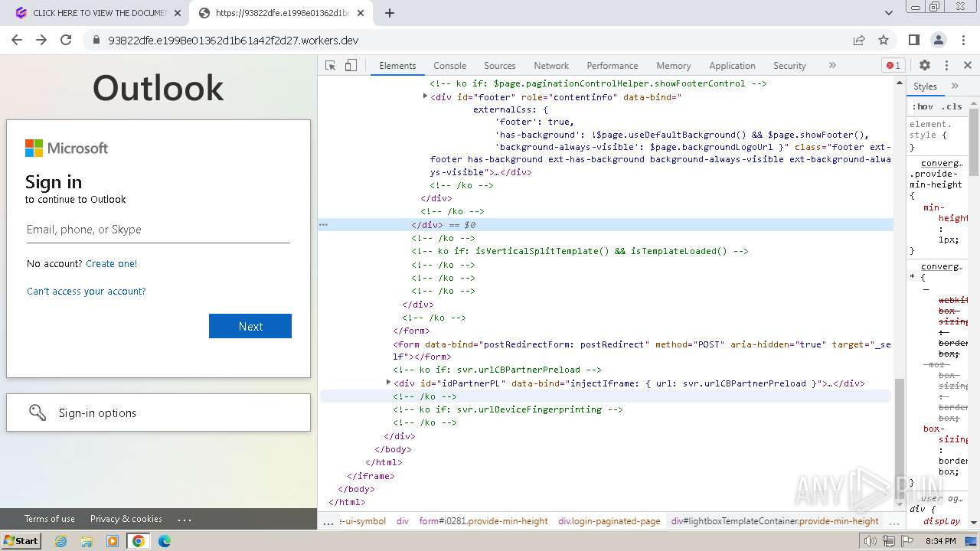Open the Chrome three-dot menu
The height and width of the screenshot is (551, 980).
[962, 40]
